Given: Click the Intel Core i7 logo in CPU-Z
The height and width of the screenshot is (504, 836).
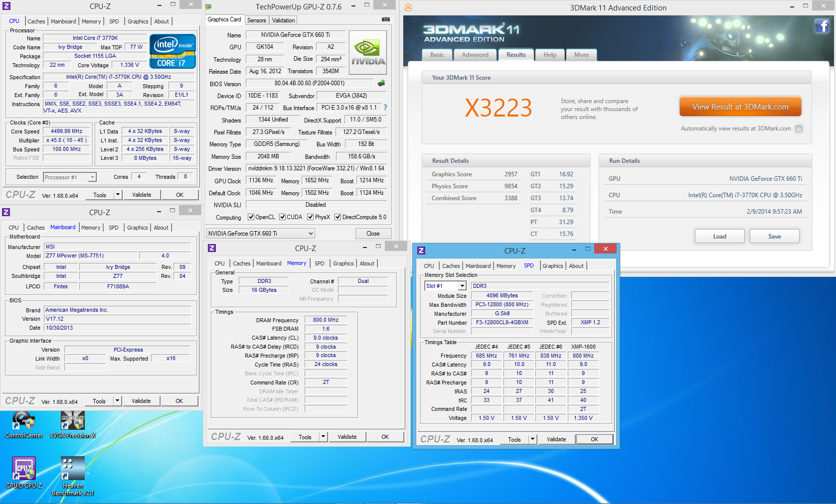Looking at the screenshot, I should pos(172,50).
